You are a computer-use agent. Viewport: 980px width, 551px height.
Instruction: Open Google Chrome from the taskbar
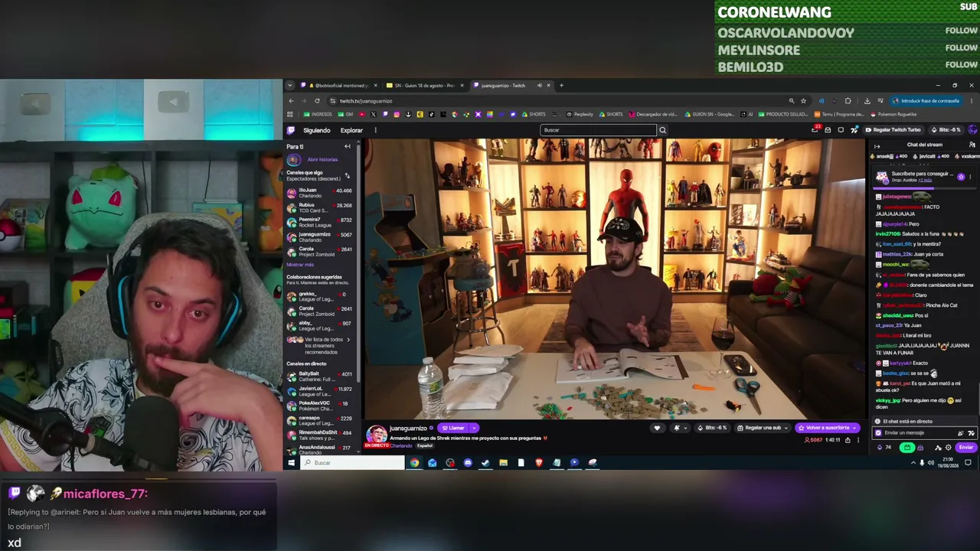click(x=414, y=463)
